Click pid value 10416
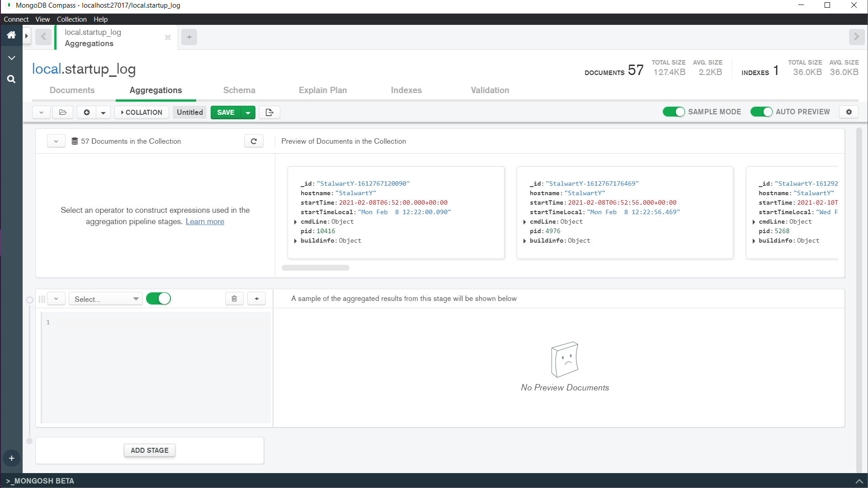The width and height of the screenshot is (868, 488). click(326, 231)
